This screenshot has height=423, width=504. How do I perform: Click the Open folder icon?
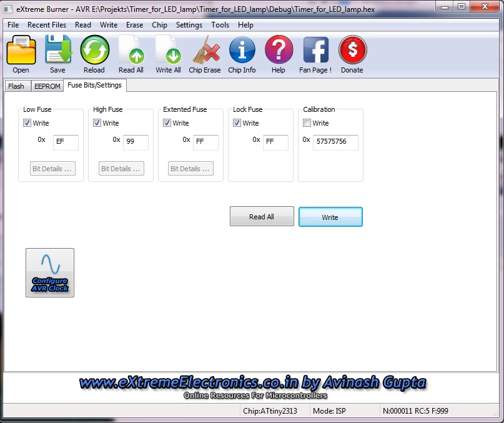click(x=21, y=51)
